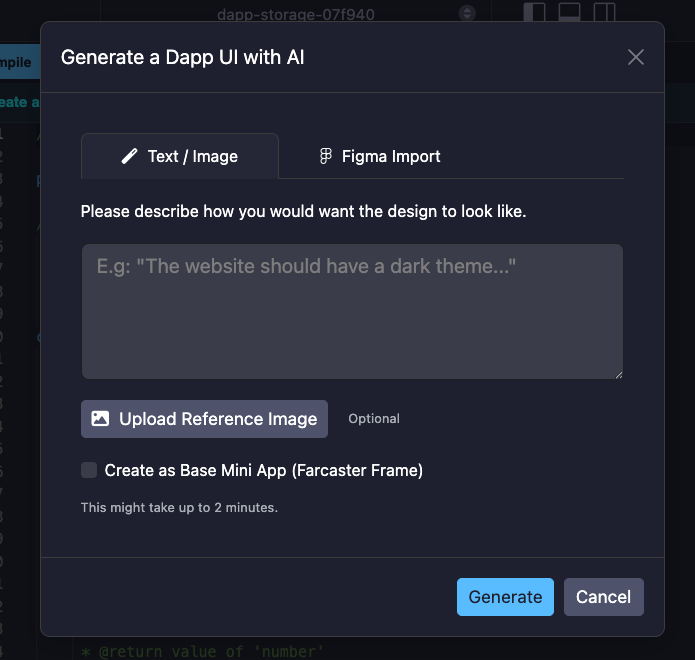
Task: Cancel the dialog
Action: click(x=603, y=597)
